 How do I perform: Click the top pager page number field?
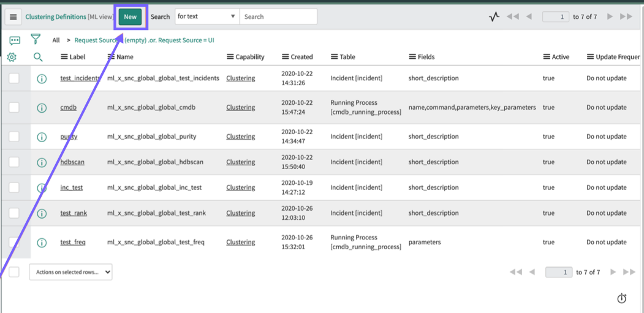coord(556,17)
